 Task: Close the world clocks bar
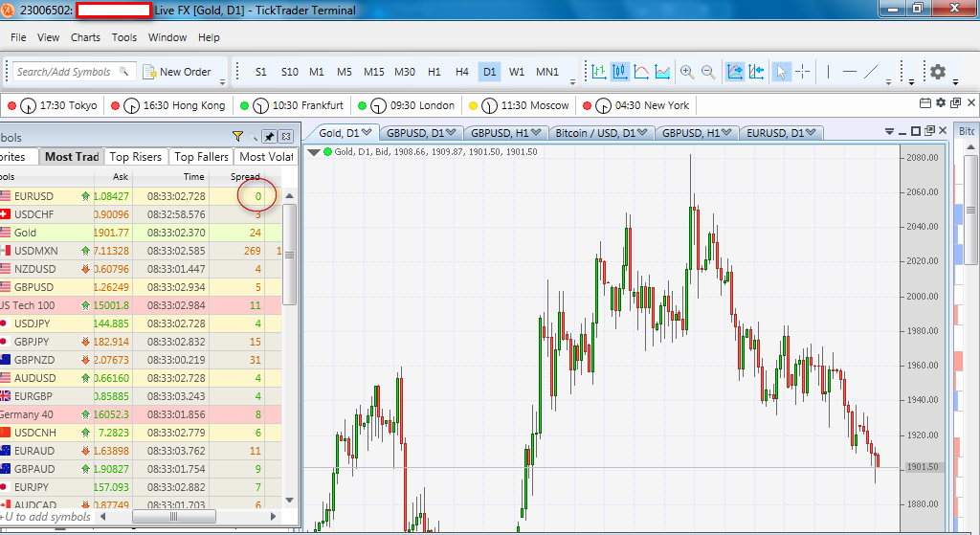point(971,102)
